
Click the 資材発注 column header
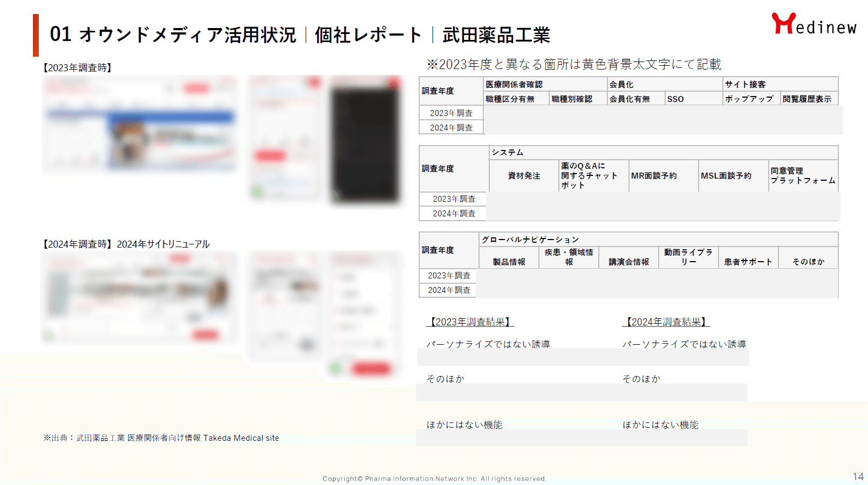pos(524,175)
